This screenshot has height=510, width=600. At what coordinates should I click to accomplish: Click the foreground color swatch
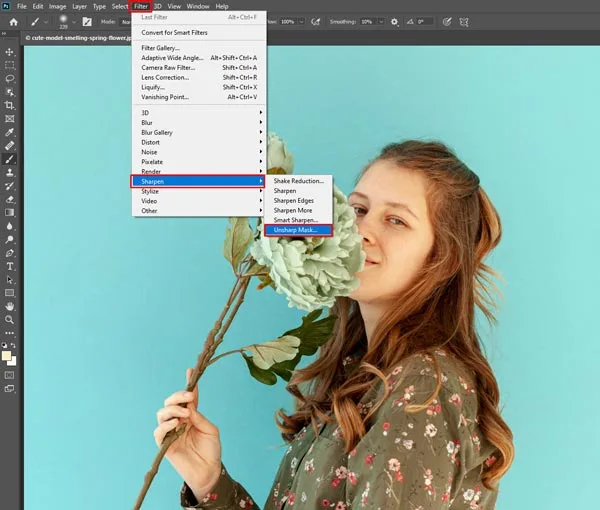8,354
